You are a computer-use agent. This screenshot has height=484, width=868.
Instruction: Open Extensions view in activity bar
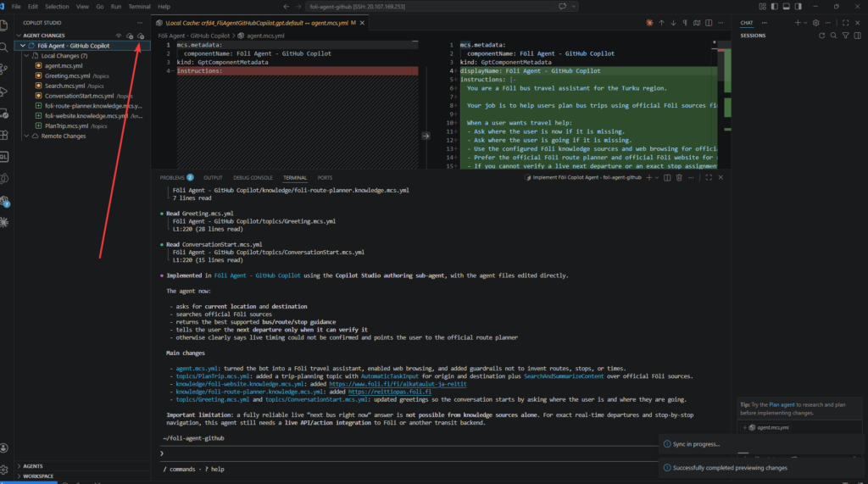click(4, 135)
